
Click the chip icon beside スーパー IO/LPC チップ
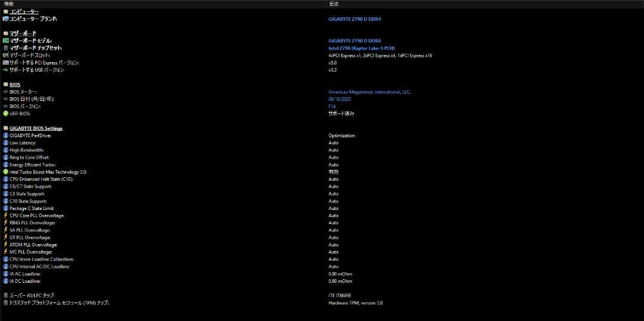point(5,295)
